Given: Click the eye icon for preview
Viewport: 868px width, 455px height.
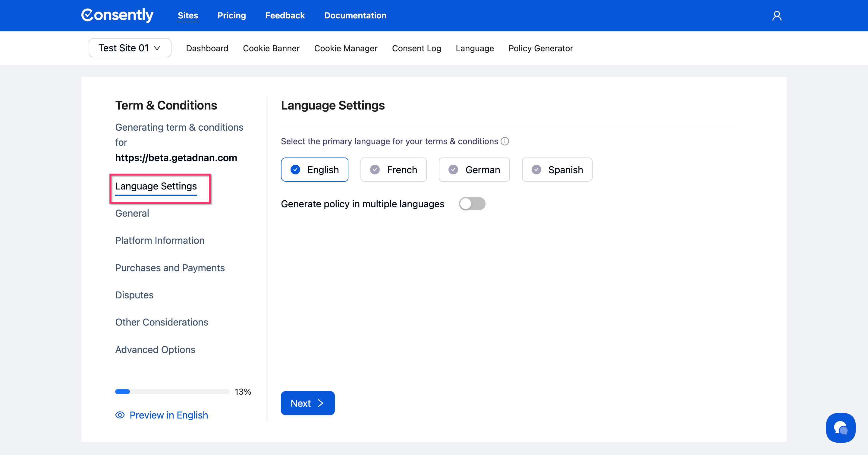Looking at the screenshot, I should (x=120, y=415).
